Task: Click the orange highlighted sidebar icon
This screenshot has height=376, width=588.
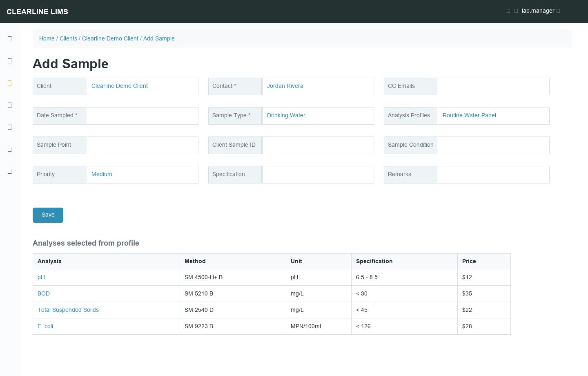Action: click(10, 83)
